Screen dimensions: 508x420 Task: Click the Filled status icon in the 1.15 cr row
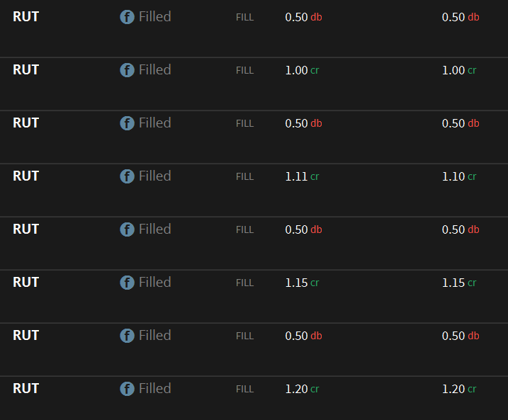click(x=127, y=283)
